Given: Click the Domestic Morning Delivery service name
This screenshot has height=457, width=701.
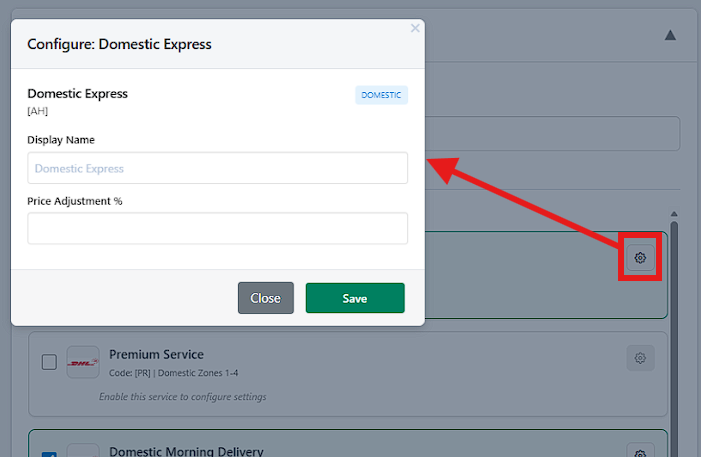Looking at the screenshot, I should coord(185,451).
